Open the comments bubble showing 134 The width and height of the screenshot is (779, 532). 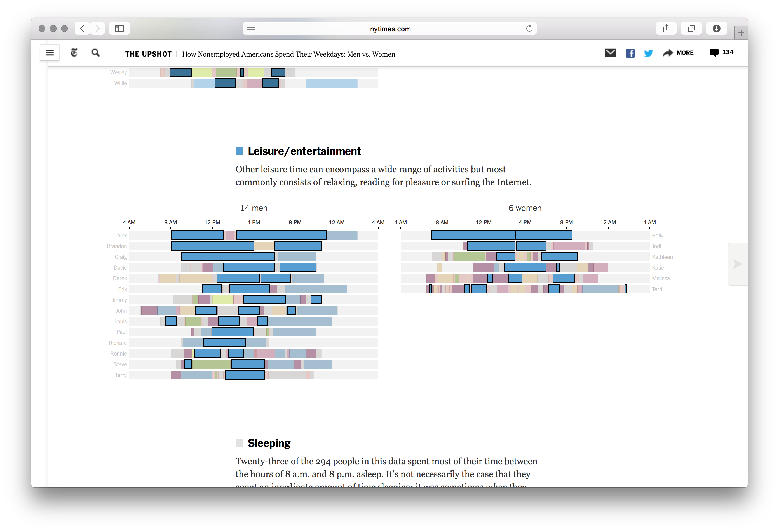point(721,53)
